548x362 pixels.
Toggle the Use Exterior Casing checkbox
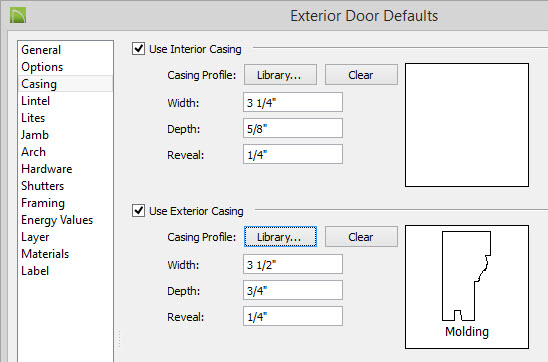coord(138,211)
